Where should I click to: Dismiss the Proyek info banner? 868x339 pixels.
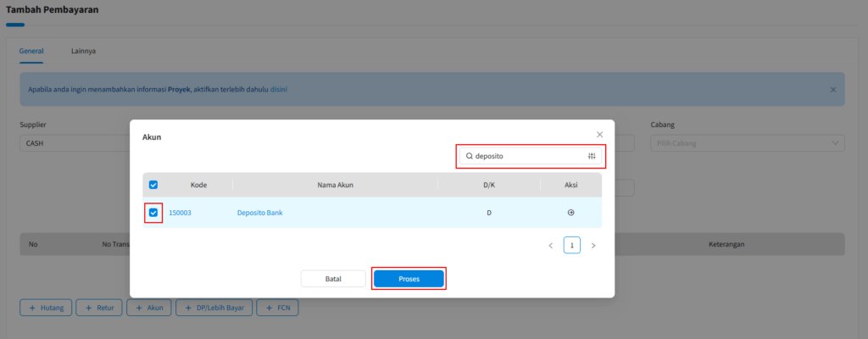pos(832,89)
